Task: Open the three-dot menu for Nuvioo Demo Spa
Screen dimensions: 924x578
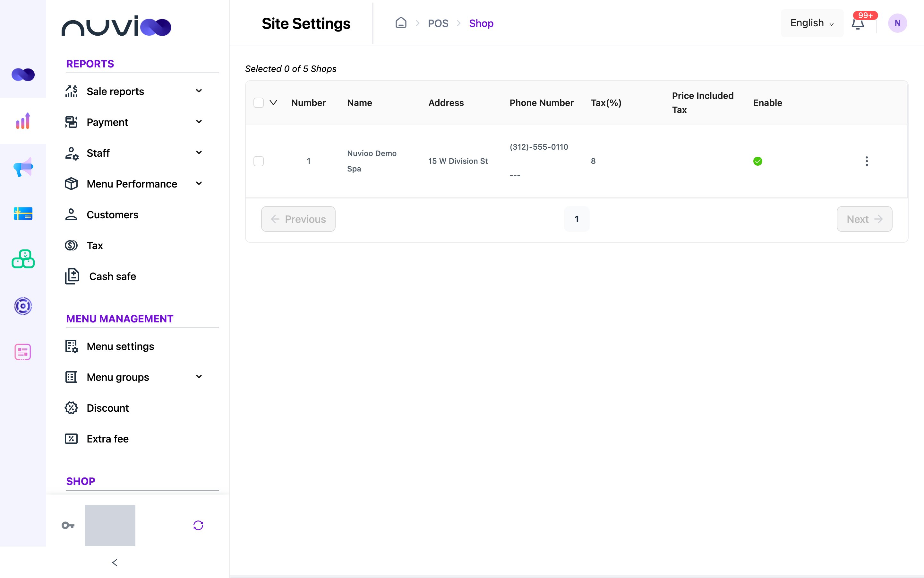Action: [x=867, y=161]
